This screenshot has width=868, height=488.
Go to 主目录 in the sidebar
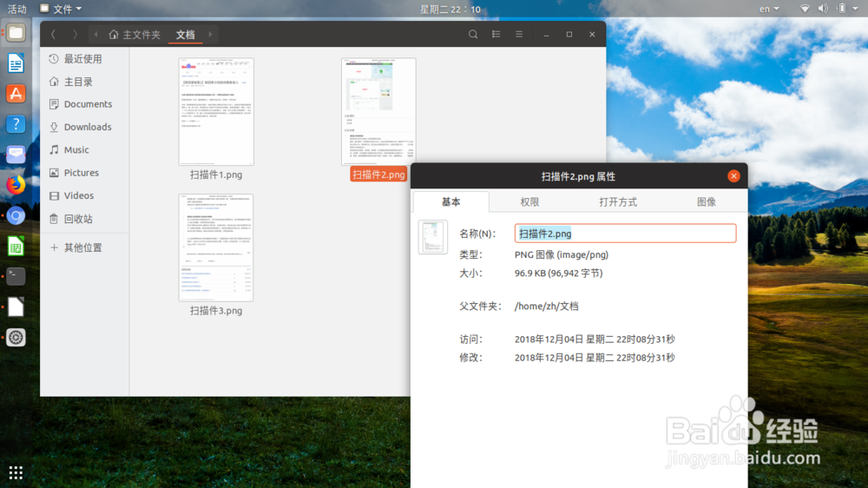85,82
